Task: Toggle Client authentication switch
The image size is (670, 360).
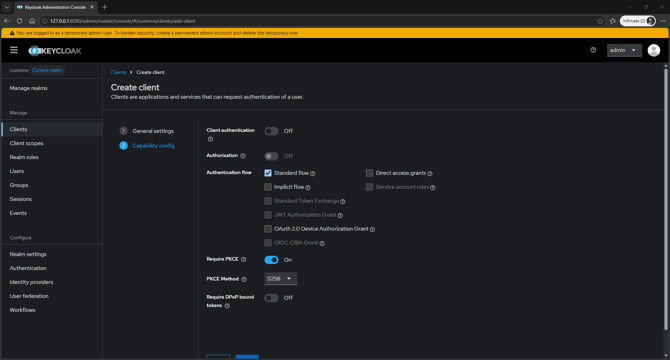Action: tap(271, 131)
